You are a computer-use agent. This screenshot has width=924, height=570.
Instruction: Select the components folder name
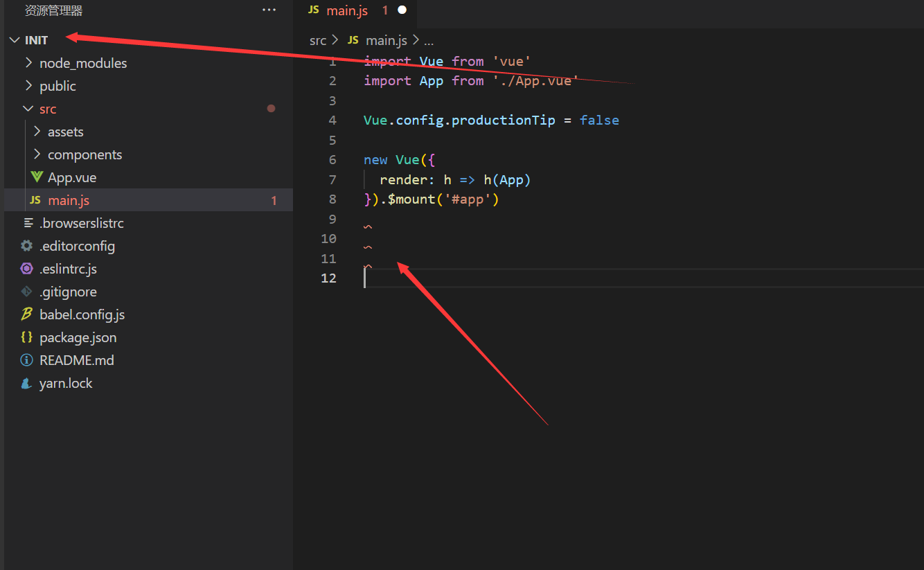(x=85, y=154)
